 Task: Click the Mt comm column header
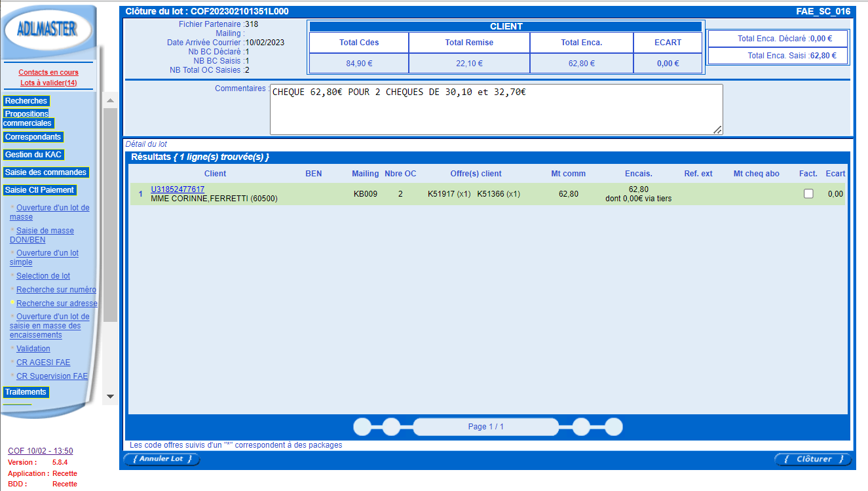pos(569,174)
